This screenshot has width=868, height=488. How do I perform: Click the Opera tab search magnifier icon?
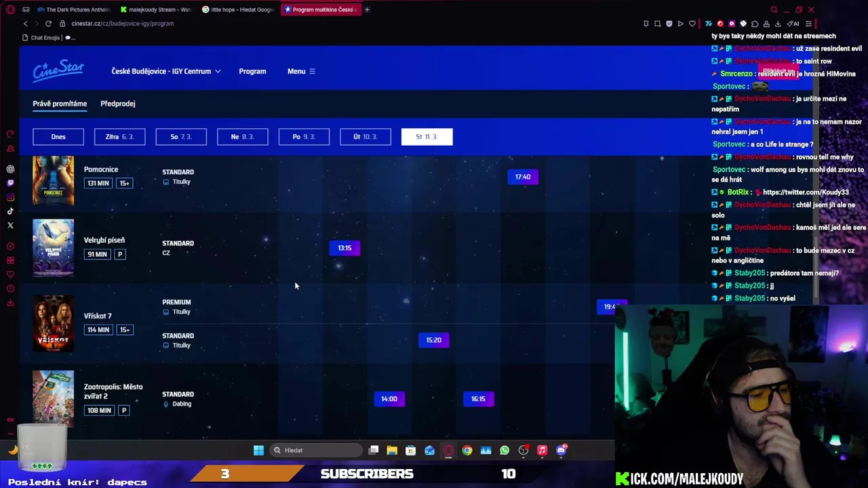click(774, 9)
